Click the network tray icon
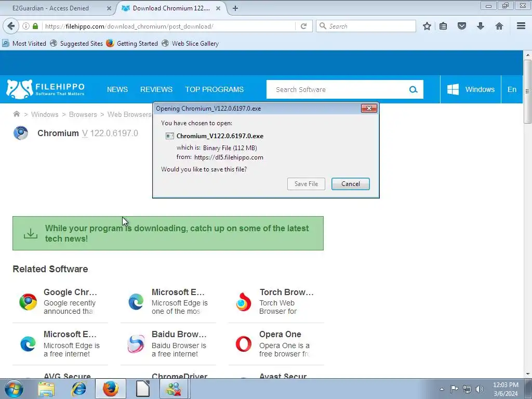Screen dimensions: 532x399 pos(467,389)
